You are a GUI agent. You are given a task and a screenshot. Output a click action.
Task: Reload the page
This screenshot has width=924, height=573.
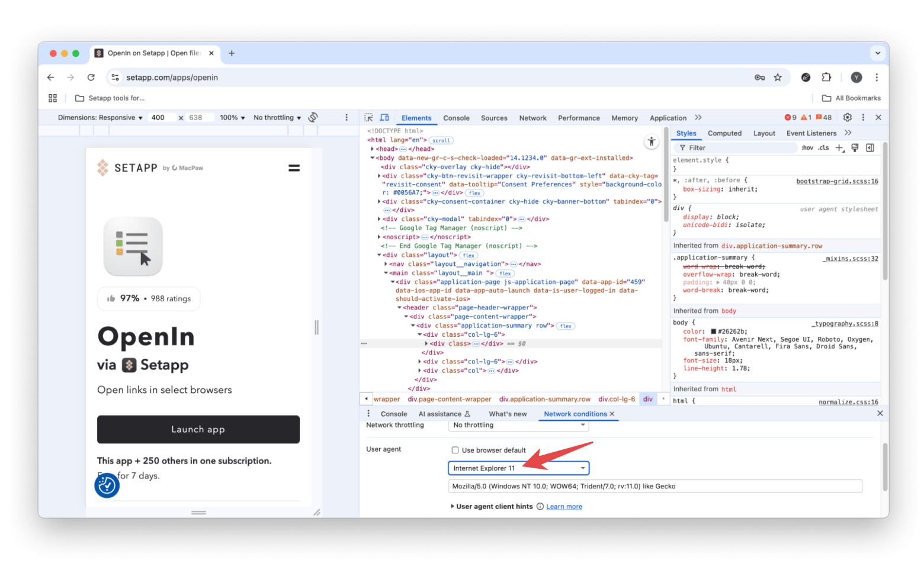click(x=91, y=78)
